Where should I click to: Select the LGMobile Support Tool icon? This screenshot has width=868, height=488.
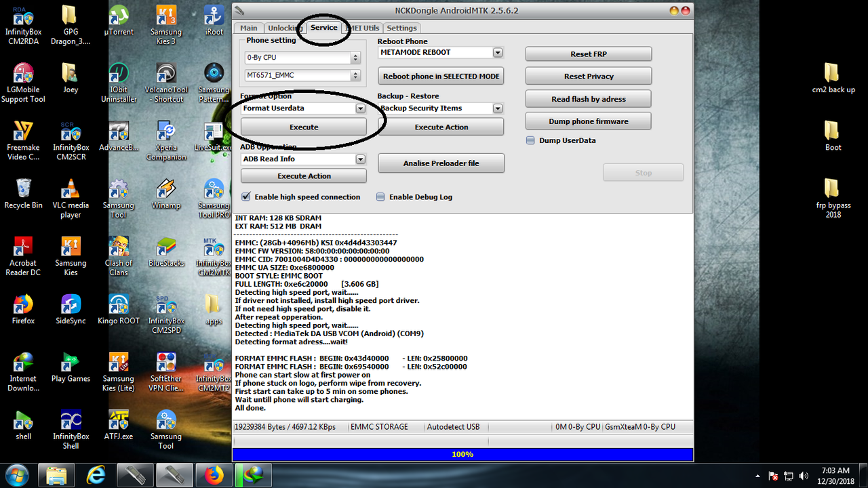click(23, 83)
